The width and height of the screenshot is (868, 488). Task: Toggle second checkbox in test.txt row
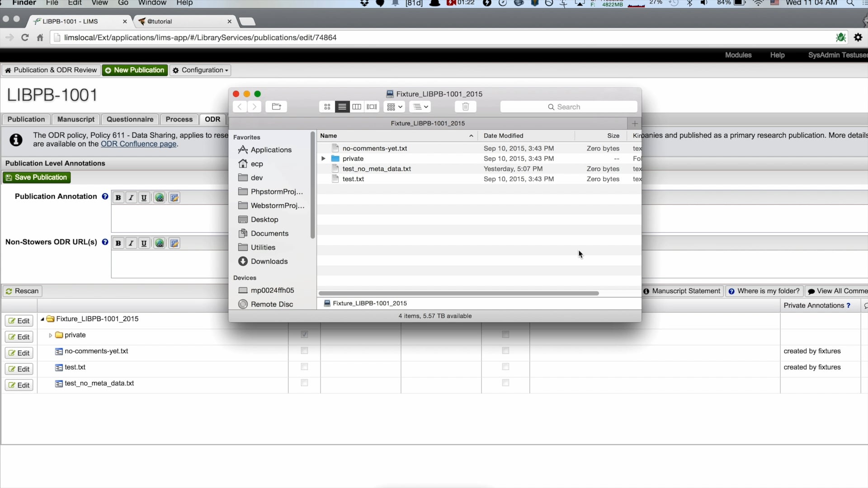(505, 367)
